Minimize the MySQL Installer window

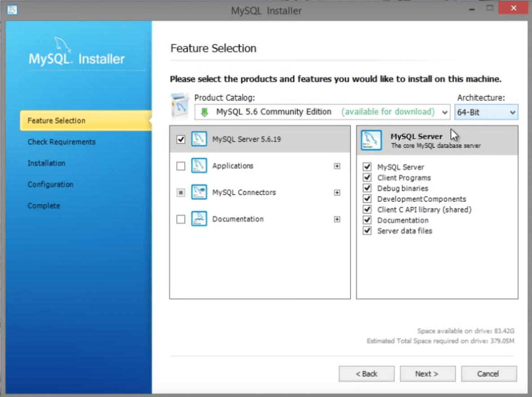coord(471,9)
